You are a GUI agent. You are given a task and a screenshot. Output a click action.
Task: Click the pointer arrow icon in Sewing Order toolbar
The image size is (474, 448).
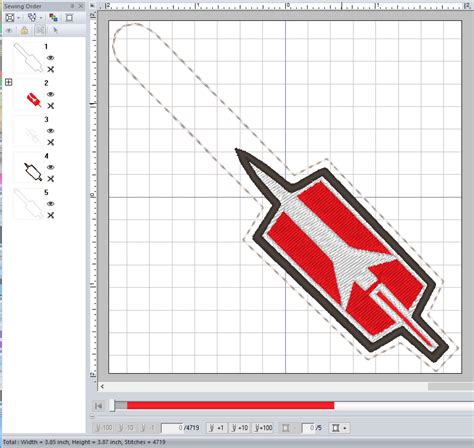click(x=55, y=30)
